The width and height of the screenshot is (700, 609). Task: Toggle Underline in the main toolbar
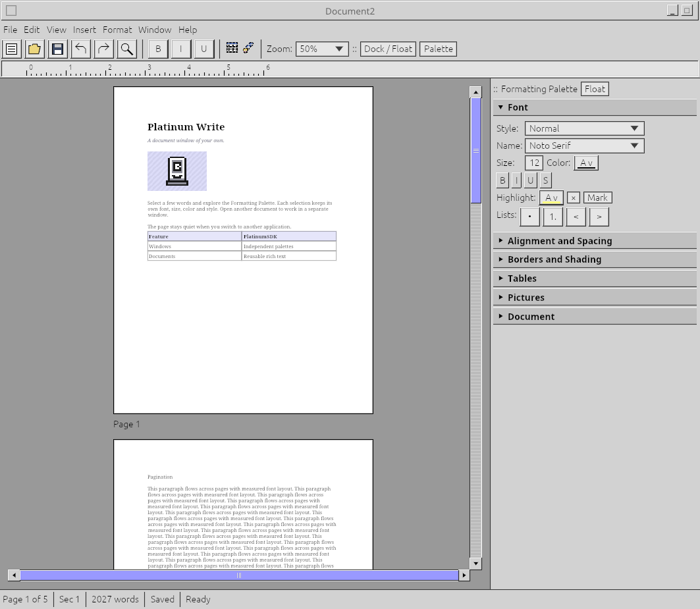tap(204, 49)
